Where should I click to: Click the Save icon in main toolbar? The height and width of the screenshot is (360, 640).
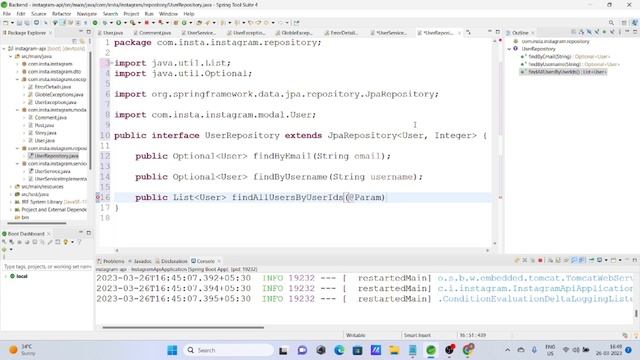(x=19, y=23)
